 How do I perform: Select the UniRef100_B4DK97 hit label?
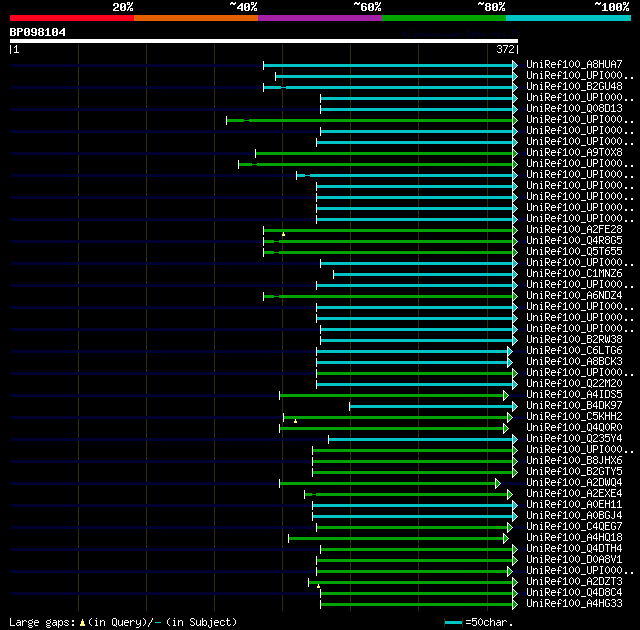[574, 406]
